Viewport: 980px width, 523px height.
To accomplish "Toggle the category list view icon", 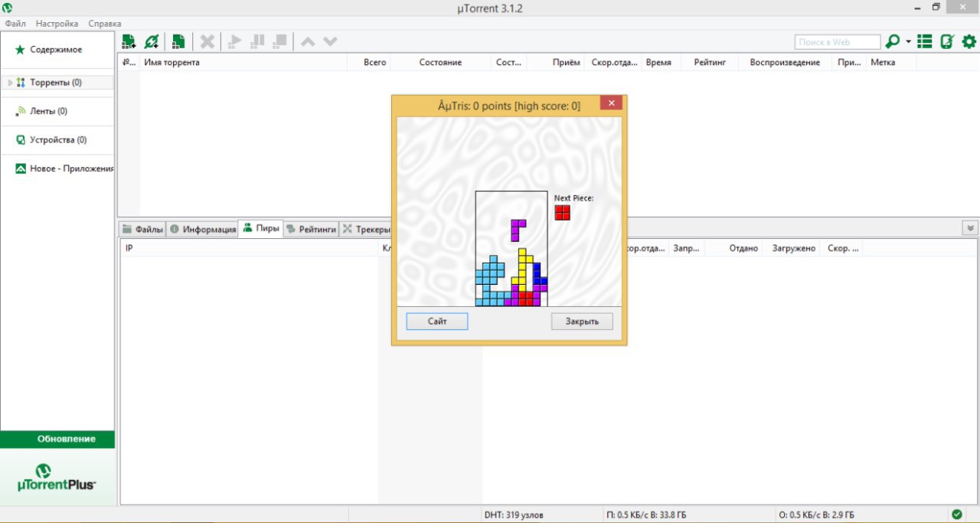I will 925,41.
